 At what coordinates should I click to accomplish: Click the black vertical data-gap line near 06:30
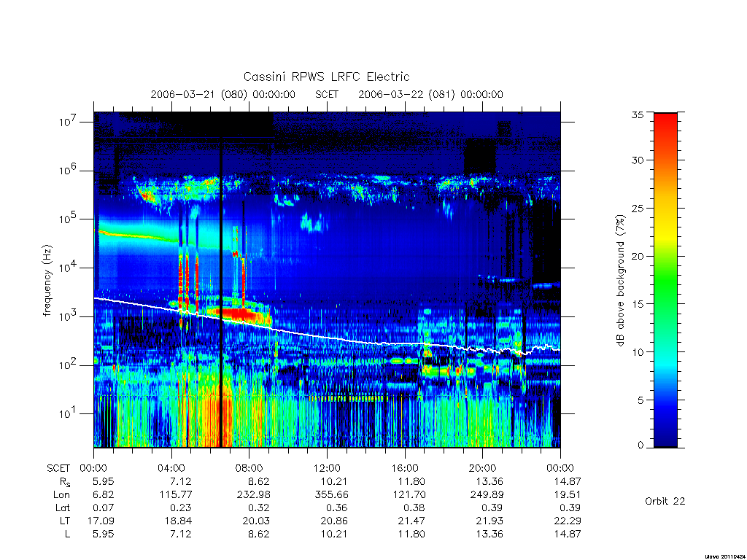coord(221,292)
